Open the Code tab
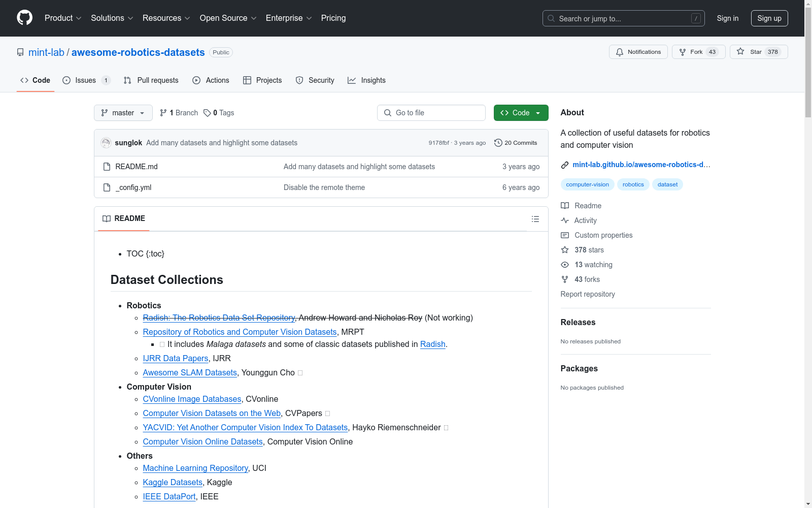Viewport: 812px width, 508px height. click(x=36, y=80)
